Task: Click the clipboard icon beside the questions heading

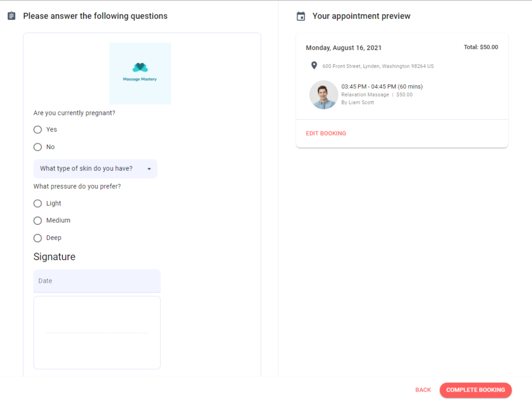Action: point(11,16)
